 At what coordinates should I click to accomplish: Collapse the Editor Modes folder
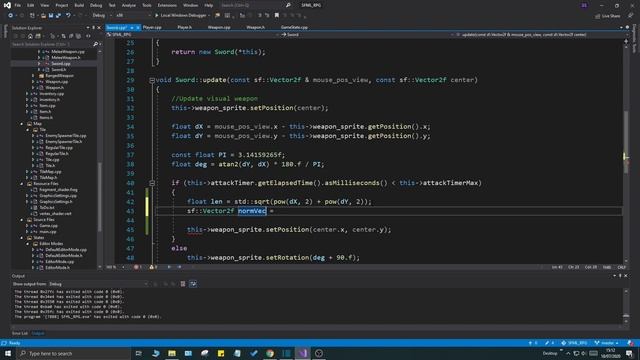[28, 244]
